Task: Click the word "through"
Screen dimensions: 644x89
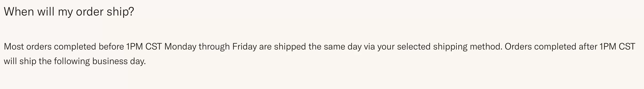Action: point(214,47)
